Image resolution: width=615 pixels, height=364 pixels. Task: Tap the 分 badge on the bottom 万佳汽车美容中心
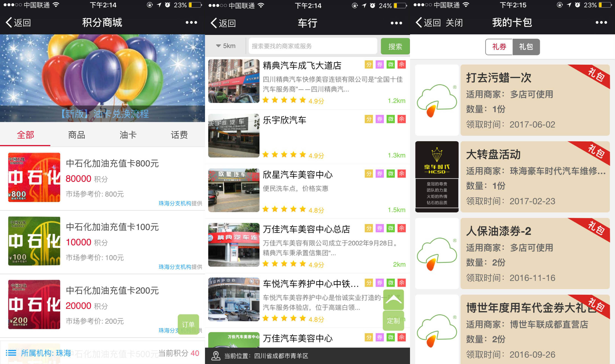[x=369, y=337]
